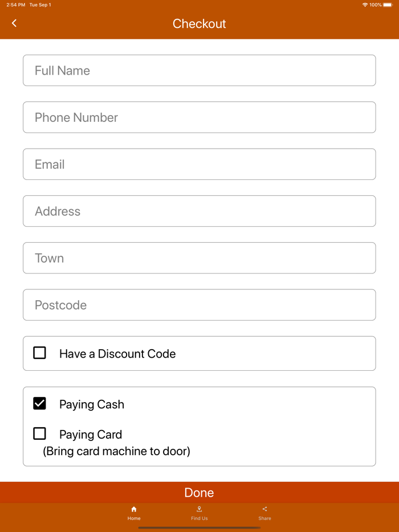
Task: Click into the Address field
Action: [199, 211]
